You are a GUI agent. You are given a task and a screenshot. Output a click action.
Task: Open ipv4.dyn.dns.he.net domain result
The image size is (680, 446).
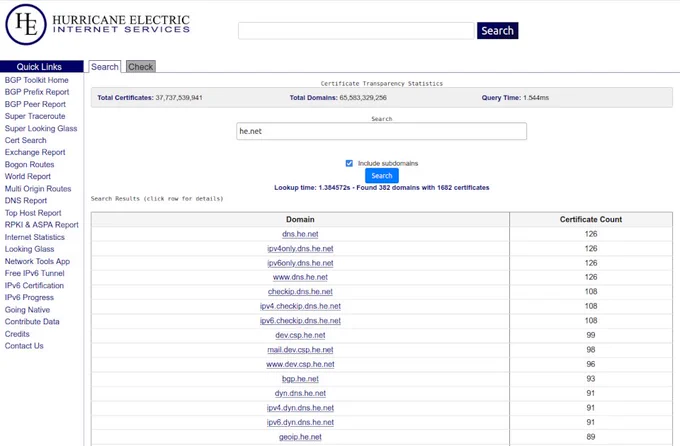(300, 408)
